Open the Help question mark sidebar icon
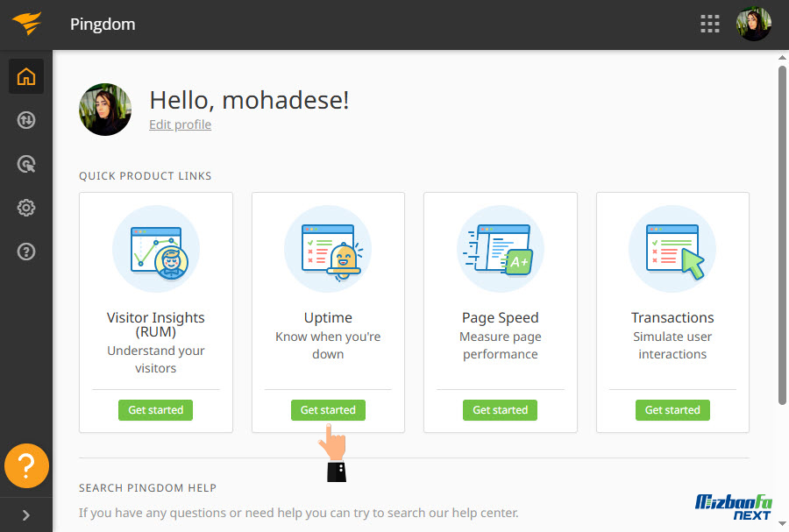 pyautogui.click(x=26, y=252)
